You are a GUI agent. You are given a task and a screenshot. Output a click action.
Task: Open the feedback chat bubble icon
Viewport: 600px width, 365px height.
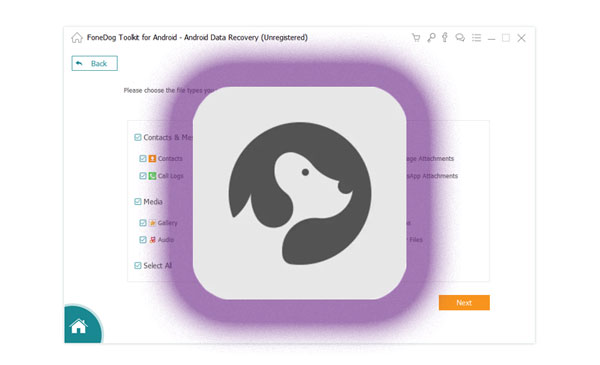click(x=460, y=37)
